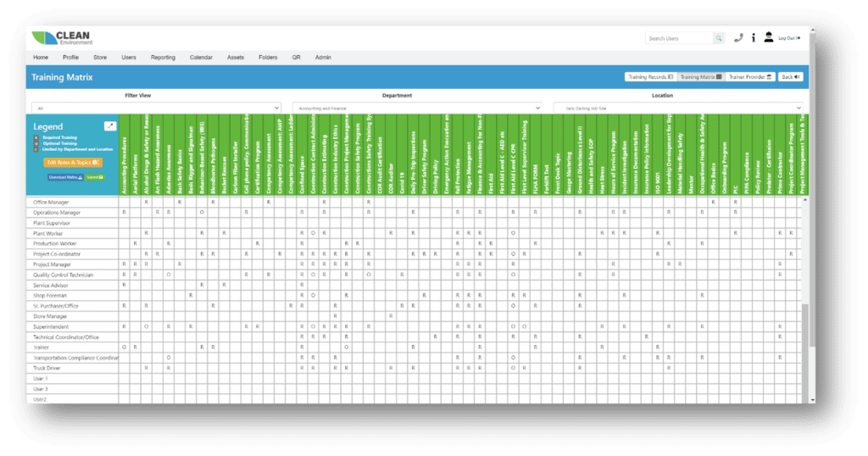868x456 pixels.
Task: Click the Required Training legend marker
Action: tap(36, 136)
